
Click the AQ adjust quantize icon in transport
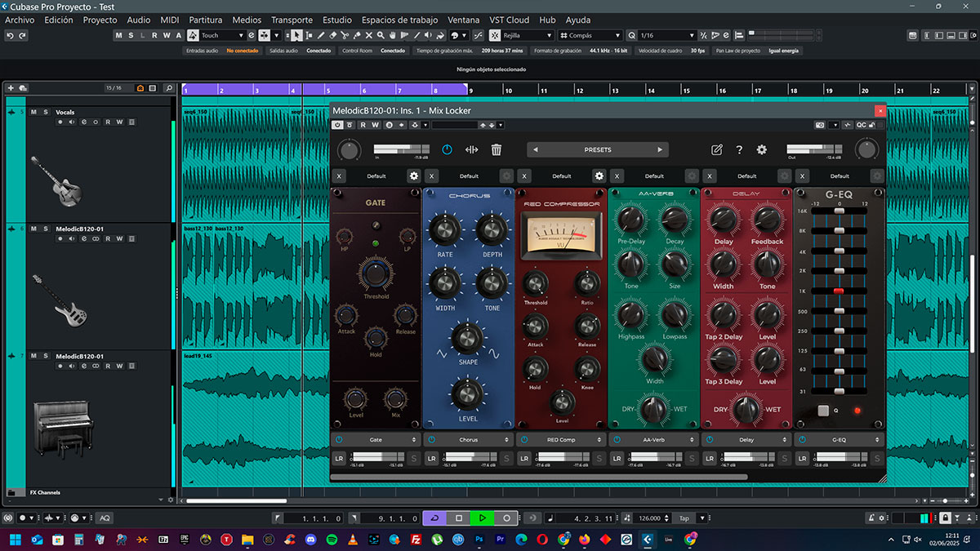coord(105,518)
